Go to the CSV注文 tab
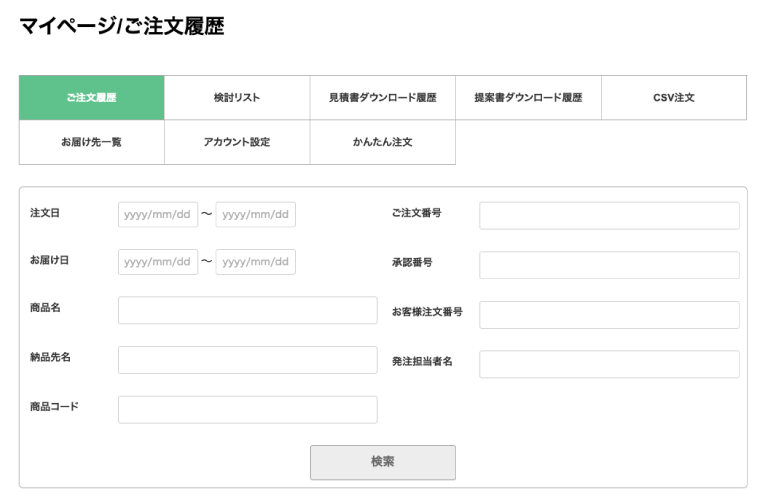Image resolution: width=768 pixels, height=504 pixels. point(673,98)
